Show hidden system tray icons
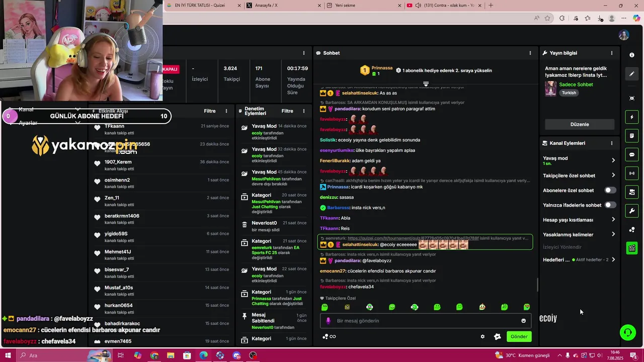This screenshot has width=644, height=362. (559, 355)
